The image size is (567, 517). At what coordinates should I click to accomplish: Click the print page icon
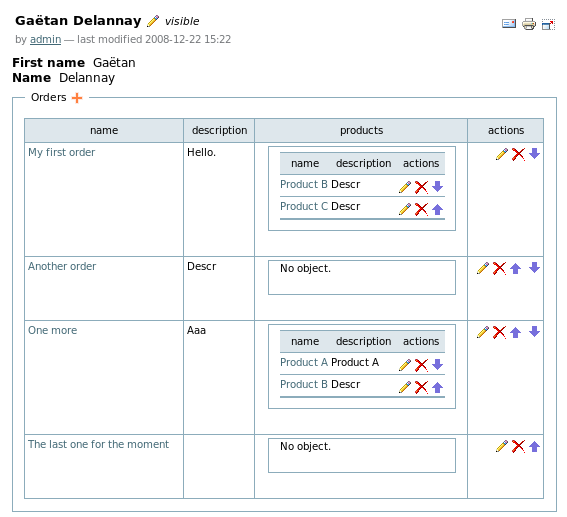[529, 24]
